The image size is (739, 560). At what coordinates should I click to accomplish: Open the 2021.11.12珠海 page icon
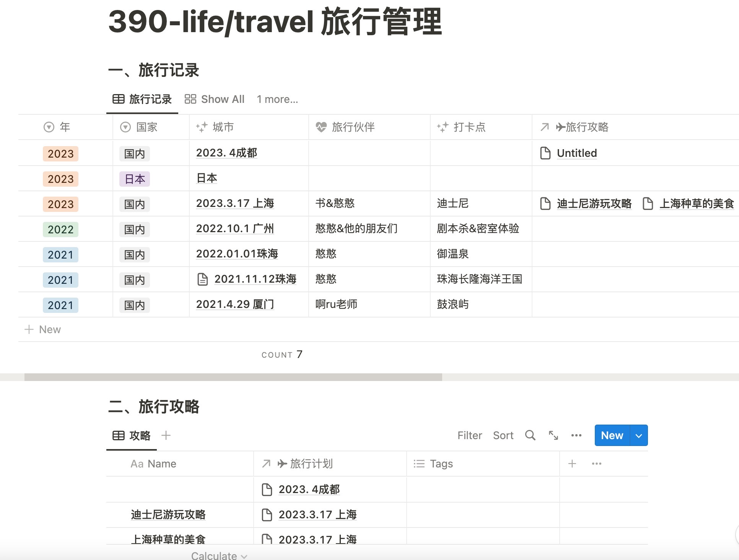pyautogui.click(x=202, y=279)
